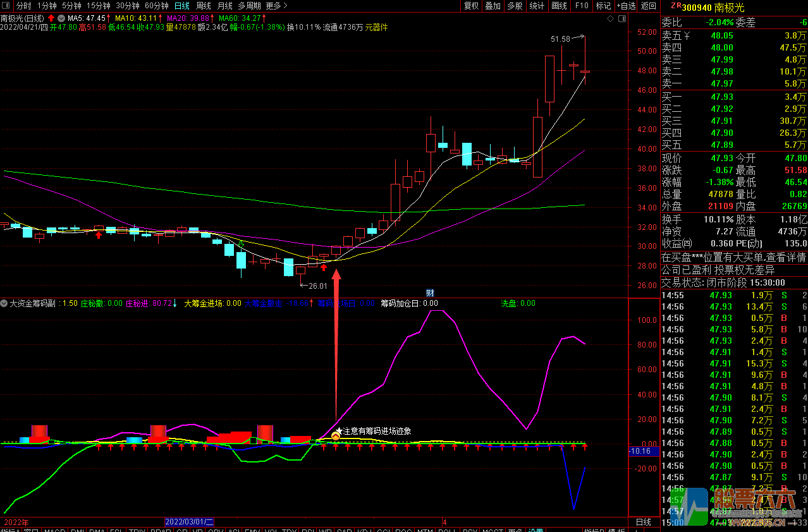The width and height of the screenshot is (808, 532).
Task: Select the 30分钟 period tab
Action: point(127,6)
